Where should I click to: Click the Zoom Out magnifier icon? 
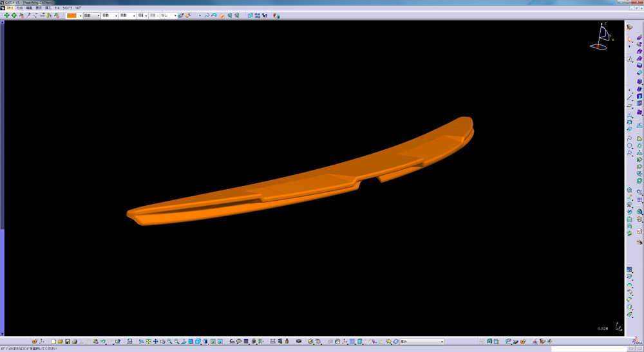pos(176,341)
